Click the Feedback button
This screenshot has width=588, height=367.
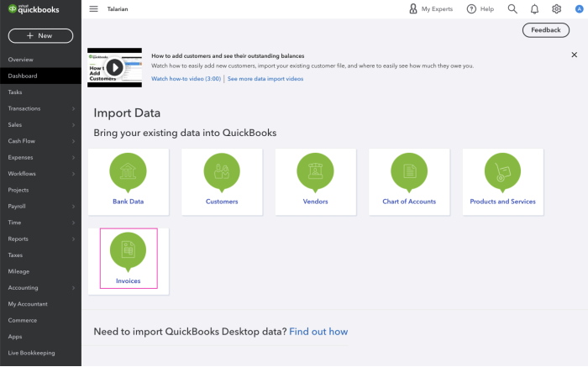pos(546,30)
